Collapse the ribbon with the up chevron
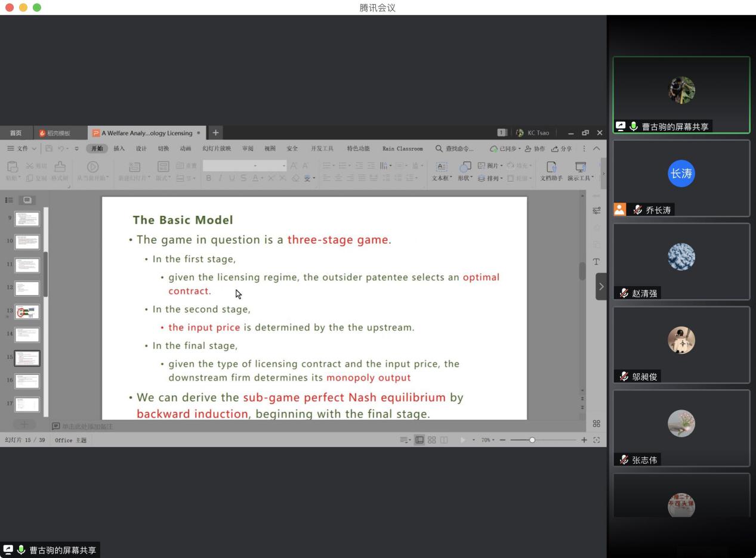The height and width of the screenshot is (558, 756). (x=596, y=148)
